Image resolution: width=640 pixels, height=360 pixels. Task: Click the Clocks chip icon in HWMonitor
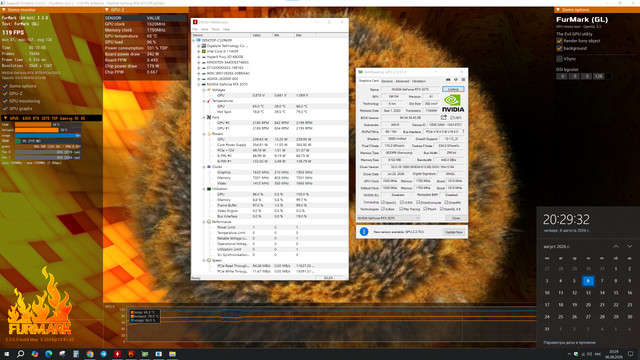pos(209,167)
